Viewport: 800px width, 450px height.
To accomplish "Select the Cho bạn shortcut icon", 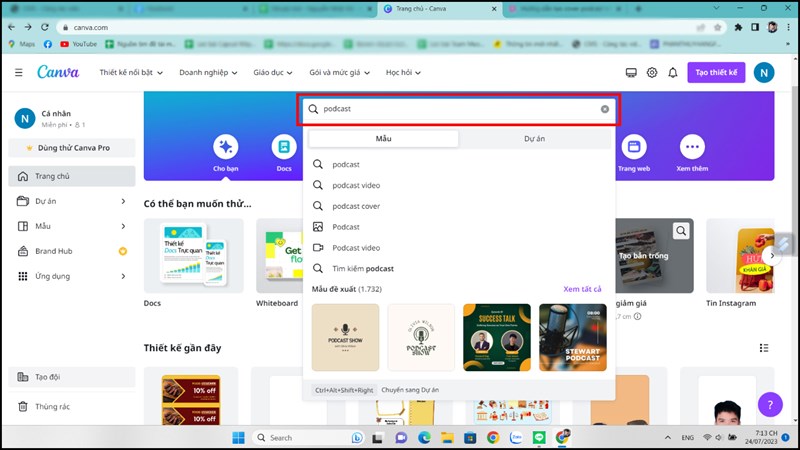I will tap(226, 147).
